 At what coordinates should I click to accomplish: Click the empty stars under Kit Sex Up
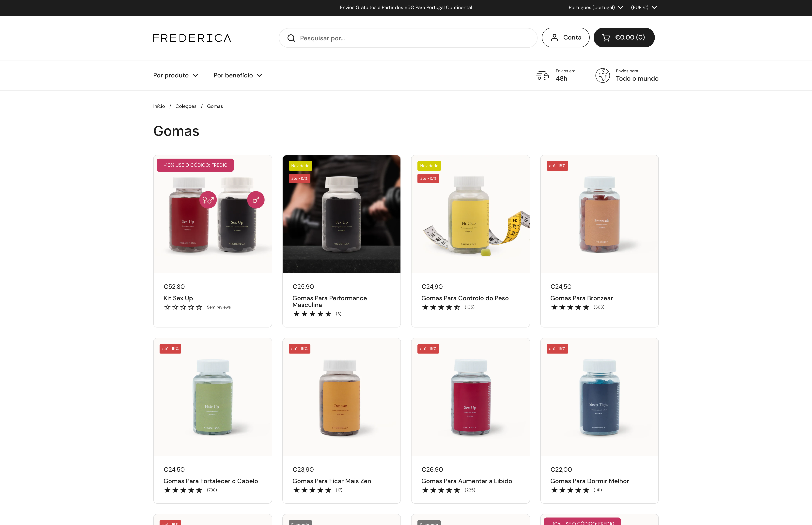[183, 307]
